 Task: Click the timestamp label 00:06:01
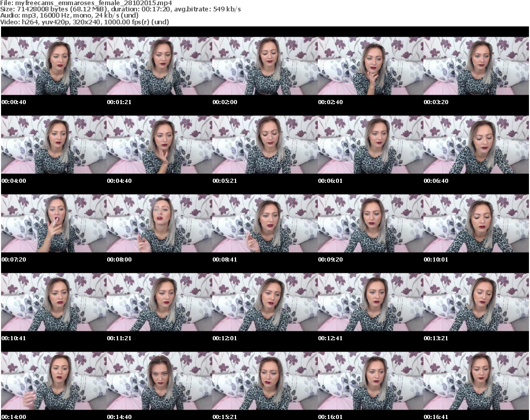click(x=330, y=181)
